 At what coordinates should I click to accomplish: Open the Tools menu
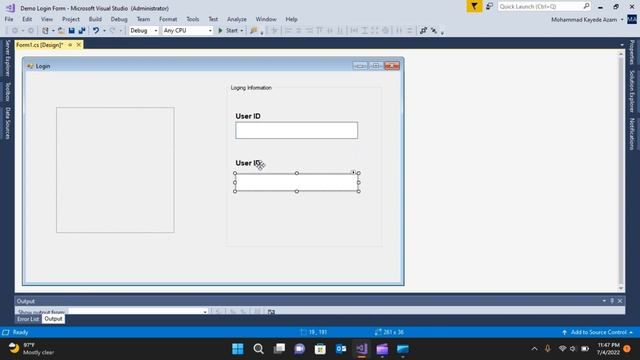click(193, 19)
